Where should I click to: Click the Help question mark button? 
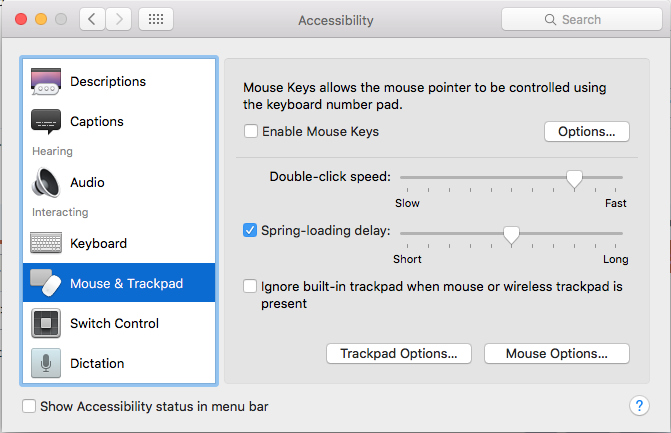[640, 406]
